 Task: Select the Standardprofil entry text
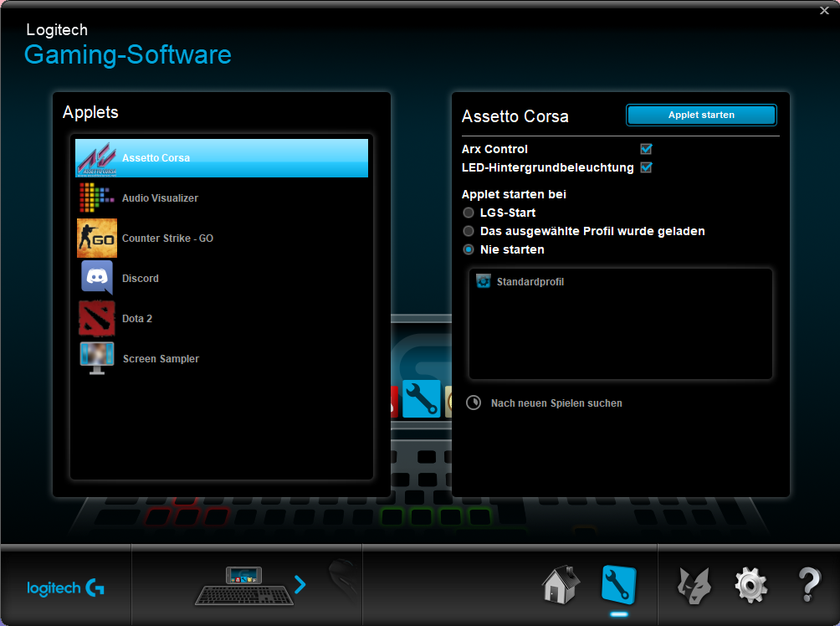tap(530, 282)
